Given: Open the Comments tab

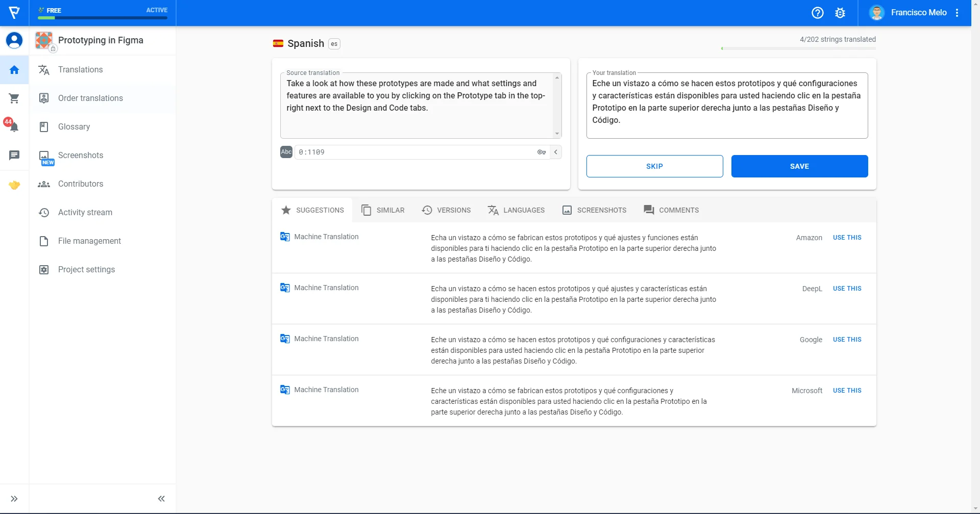Looking at the screenshot, I should point(671,210).
